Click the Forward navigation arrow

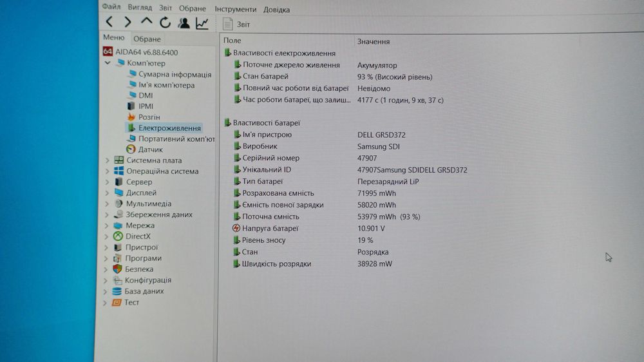[128, 22]
